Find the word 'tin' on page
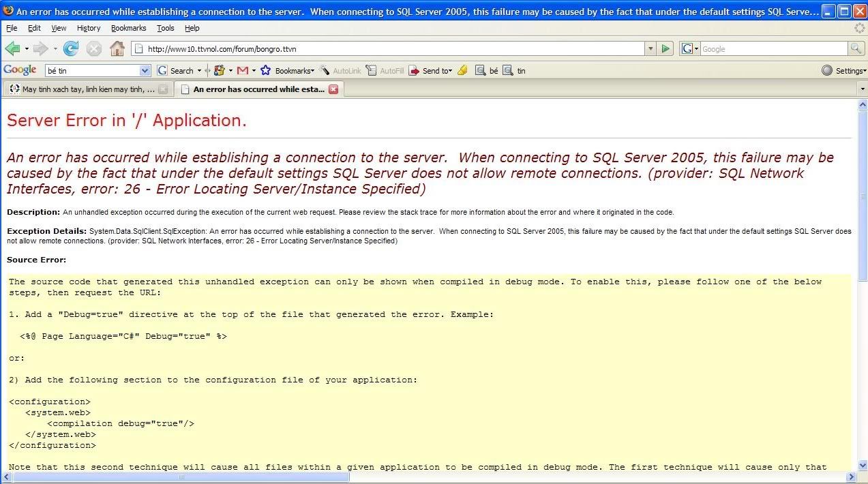The image size is (868, 484). [x=514, y=70]
